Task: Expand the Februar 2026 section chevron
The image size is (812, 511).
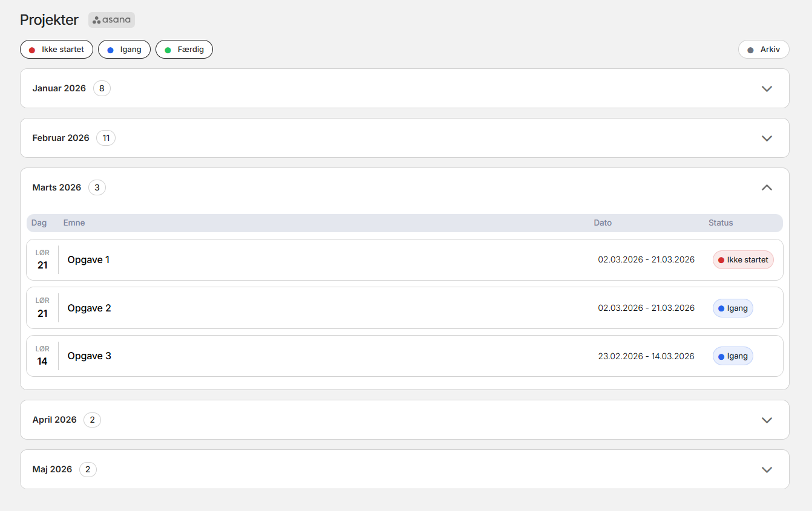Action: 767,138
